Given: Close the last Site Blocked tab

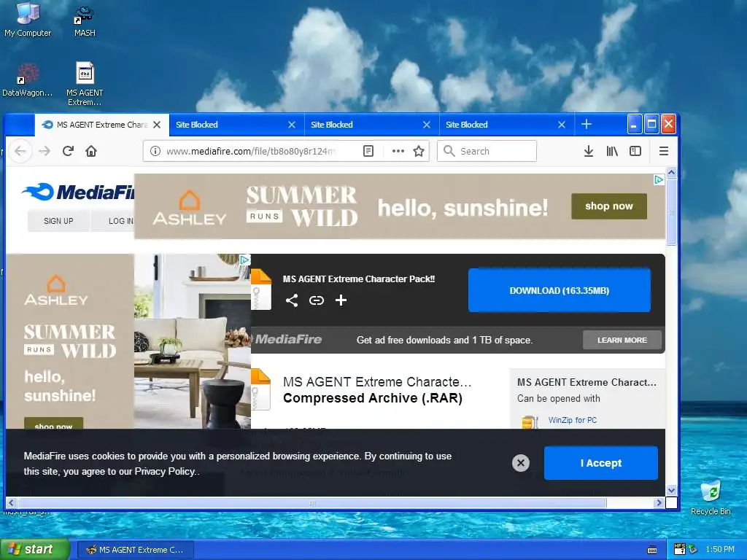Looking at the screenshot, I should point(562,125).
